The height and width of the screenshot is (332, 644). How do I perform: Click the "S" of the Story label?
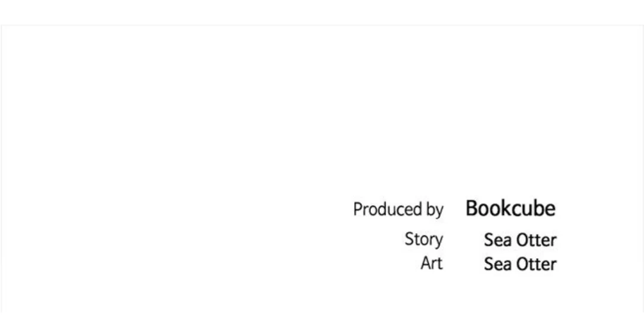409,240
